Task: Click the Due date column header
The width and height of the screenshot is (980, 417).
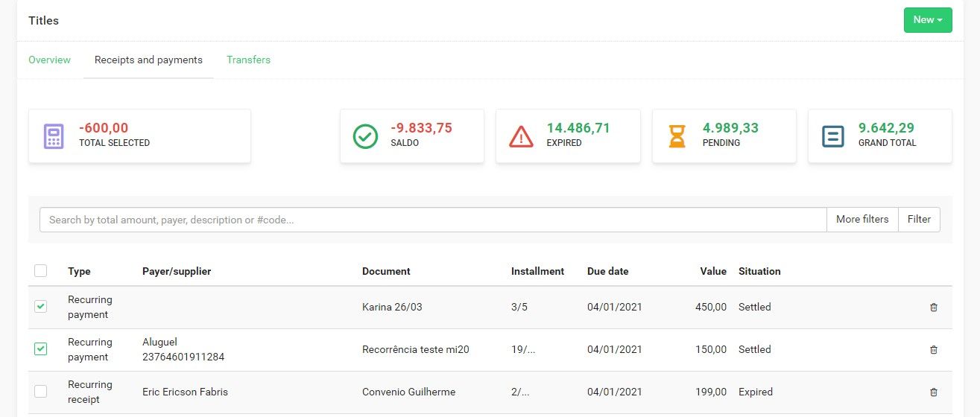Action: pos(607,271)
